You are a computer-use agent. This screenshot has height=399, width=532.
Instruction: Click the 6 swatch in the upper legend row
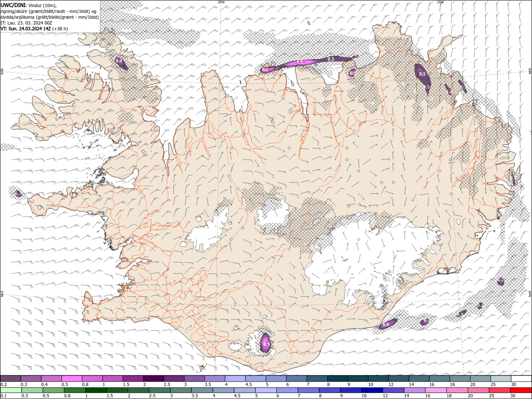(x=296, y=378)
